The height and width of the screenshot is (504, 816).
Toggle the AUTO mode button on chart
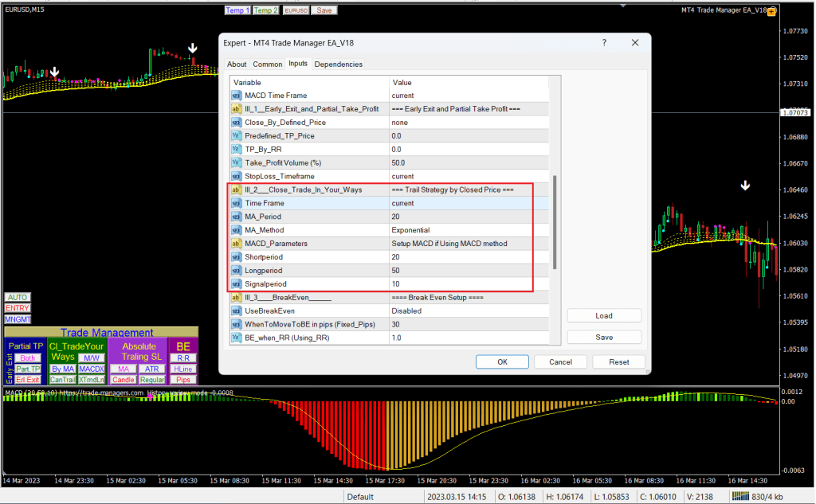coord(17,297)
